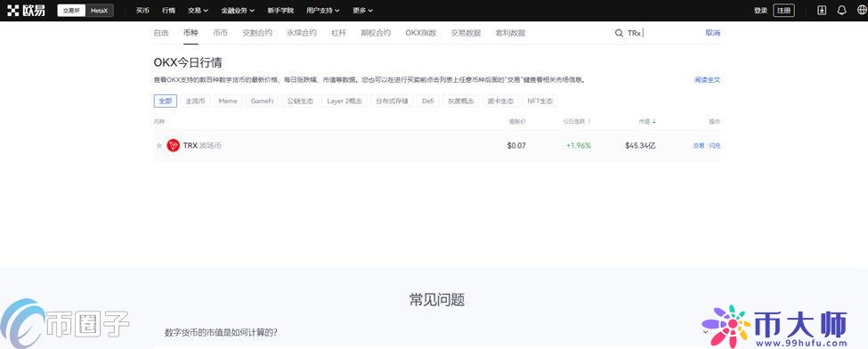Viewport: 868px width, 349px height.
Task: Click the OKX 欧易 logo
Action: [x=26, y=11]
